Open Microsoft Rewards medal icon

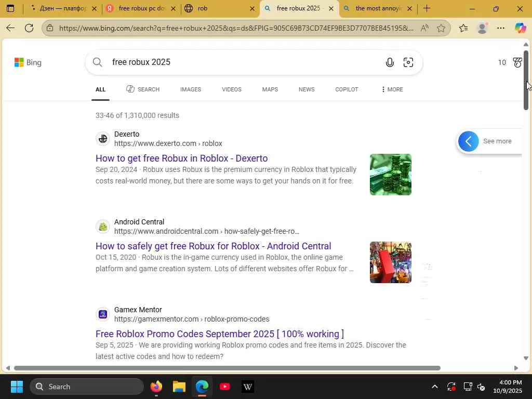[x=517, y=62]
